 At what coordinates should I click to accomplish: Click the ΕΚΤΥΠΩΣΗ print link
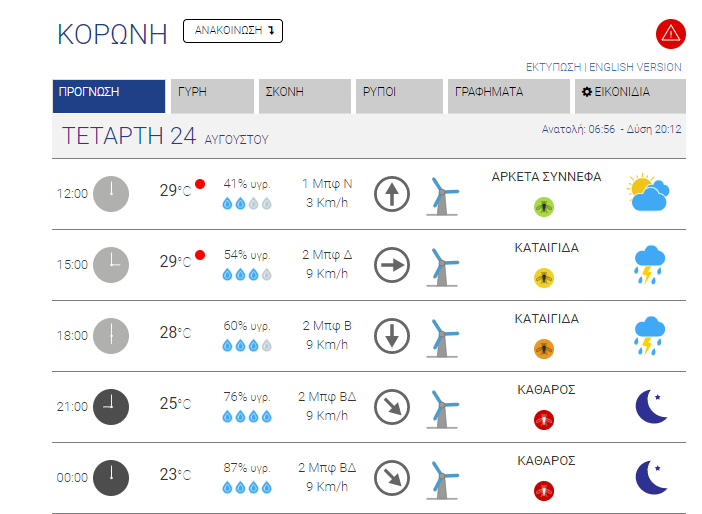click(x=553, y=67)
